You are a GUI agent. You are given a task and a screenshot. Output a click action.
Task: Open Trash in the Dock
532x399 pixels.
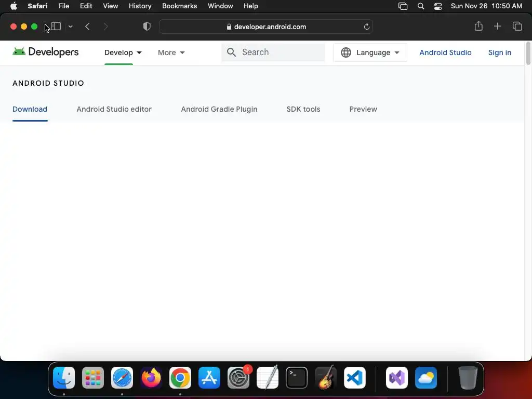[468, 378]
